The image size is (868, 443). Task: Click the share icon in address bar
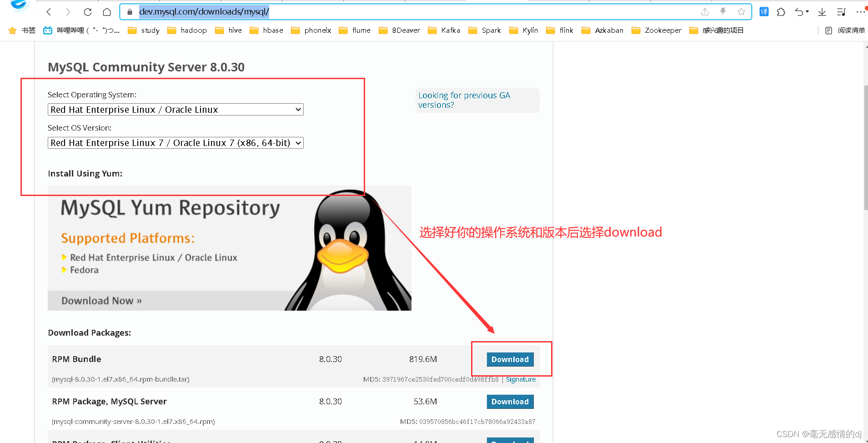coord(705,12)
